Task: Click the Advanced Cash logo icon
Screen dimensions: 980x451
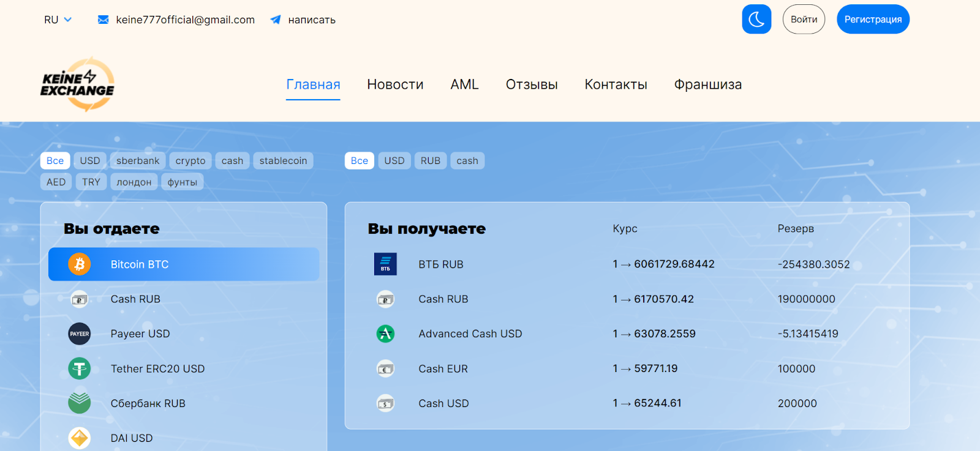Action: pyautogui.click(x=385, y=334)
